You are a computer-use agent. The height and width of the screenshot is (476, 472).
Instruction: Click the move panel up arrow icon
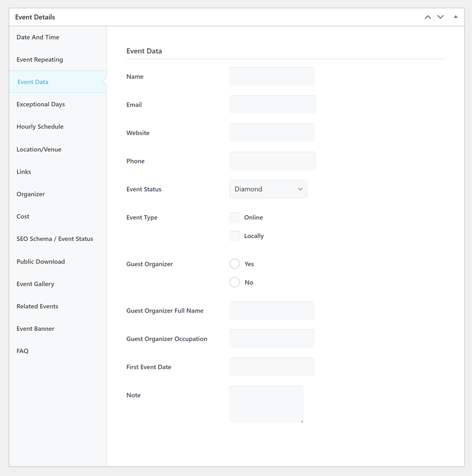tap(428, 17)
